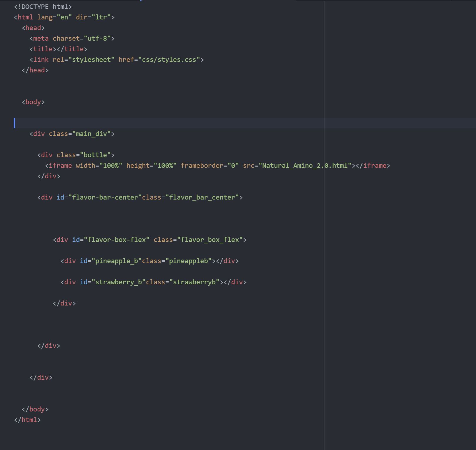Click the opening body tag

(x=33, y=102)
